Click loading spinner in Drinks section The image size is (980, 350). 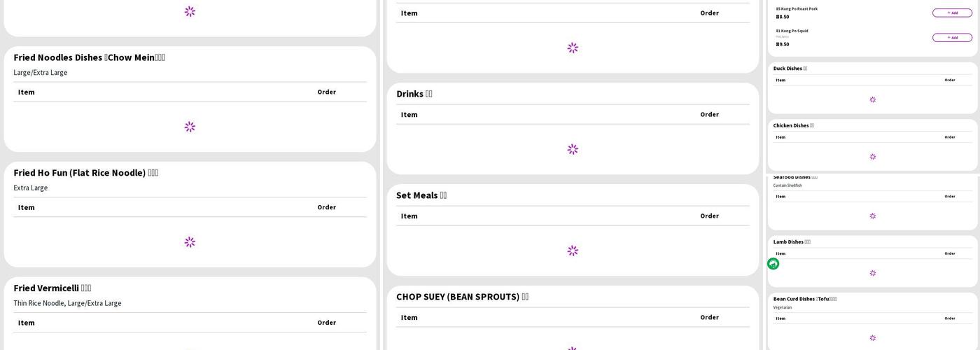click(573, 149)
